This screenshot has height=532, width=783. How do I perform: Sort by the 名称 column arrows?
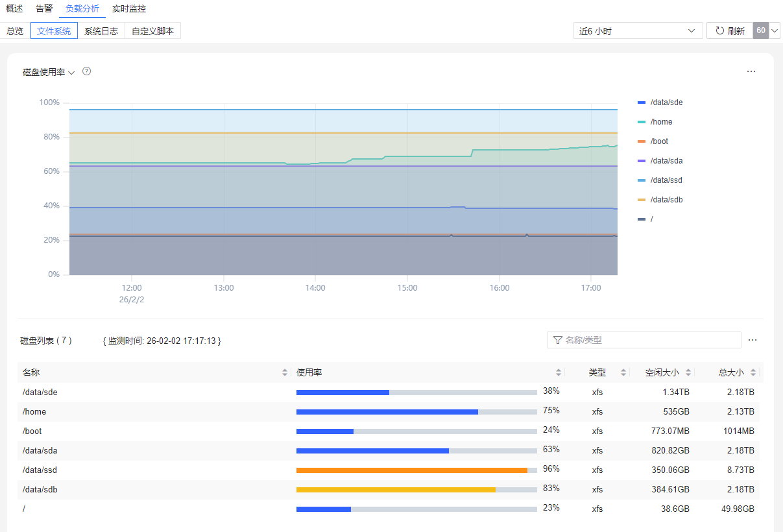tap(285, 372)
